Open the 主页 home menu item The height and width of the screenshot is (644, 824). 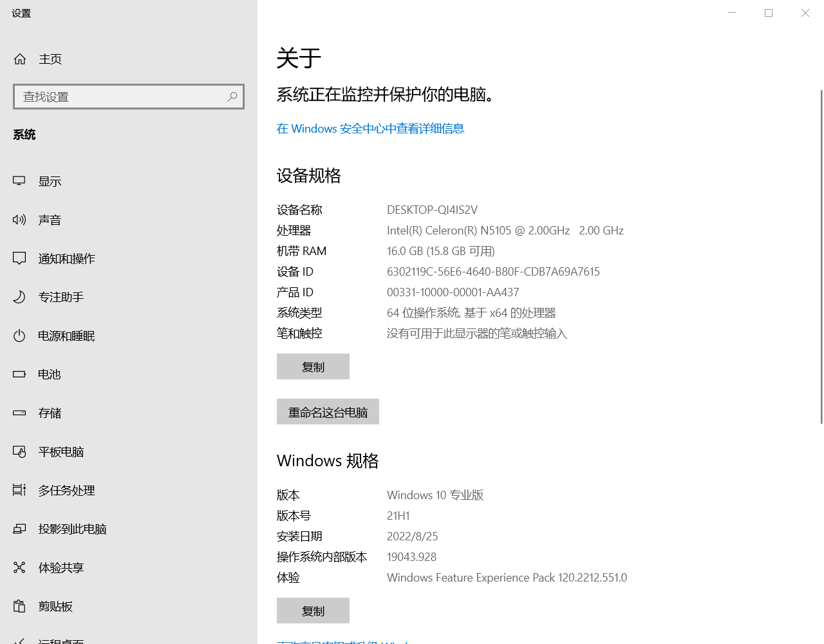[129, 59]
